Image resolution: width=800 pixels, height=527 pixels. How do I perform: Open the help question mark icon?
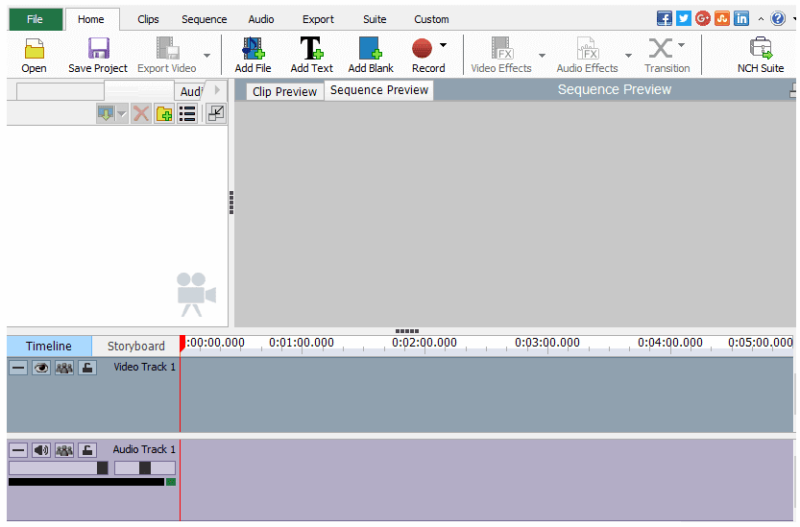(x=778, y=19)
